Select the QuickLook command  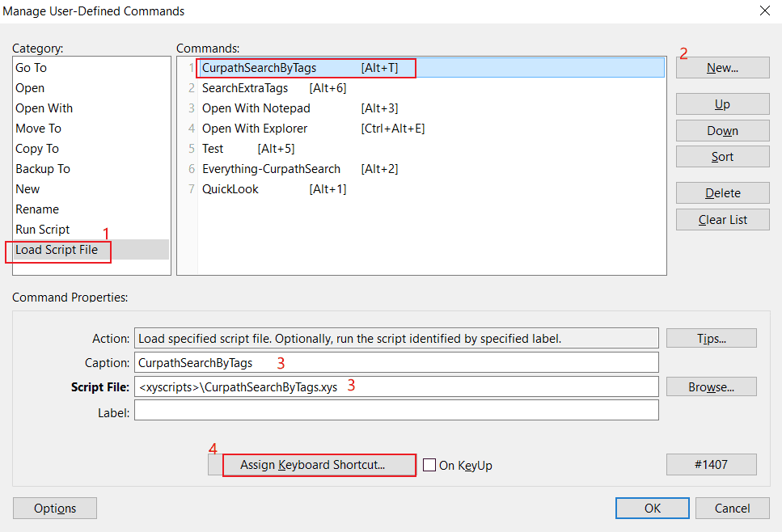[x=431, y=189]
